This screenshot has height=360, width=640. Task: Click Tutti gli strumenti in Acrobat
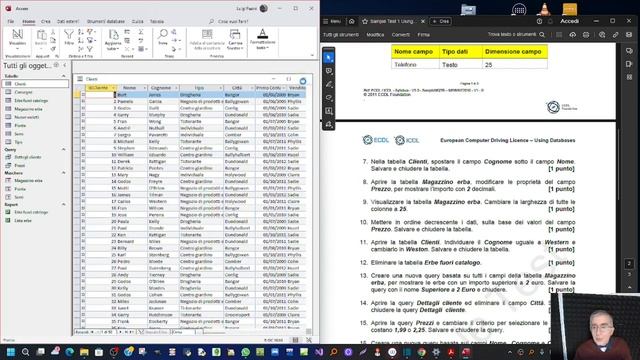(341, 35)
